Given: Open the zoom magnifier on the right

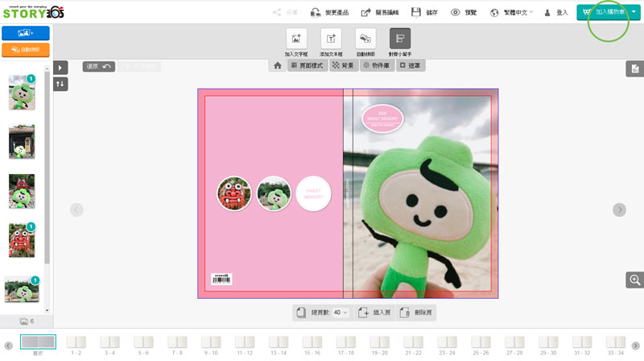Looking at the screenshot, I should click(635, 280).
